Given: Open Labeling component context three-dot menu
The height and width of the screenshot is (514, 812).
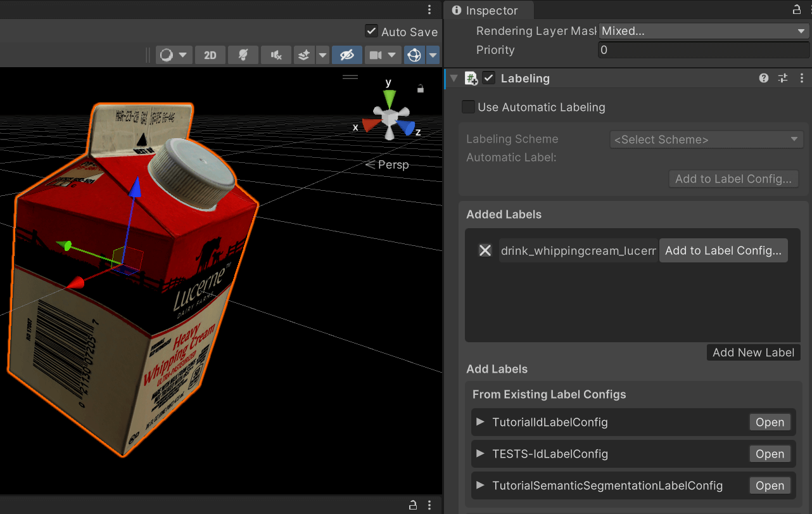Looking at the screenshot, I should [801, 78].
